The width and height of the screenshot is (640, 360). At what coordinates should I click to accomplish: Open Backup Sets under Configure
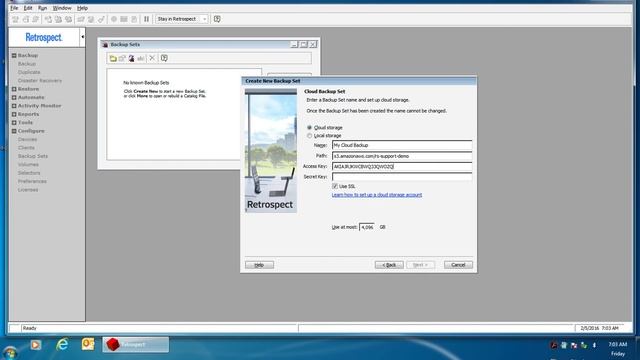pos(33,156)
